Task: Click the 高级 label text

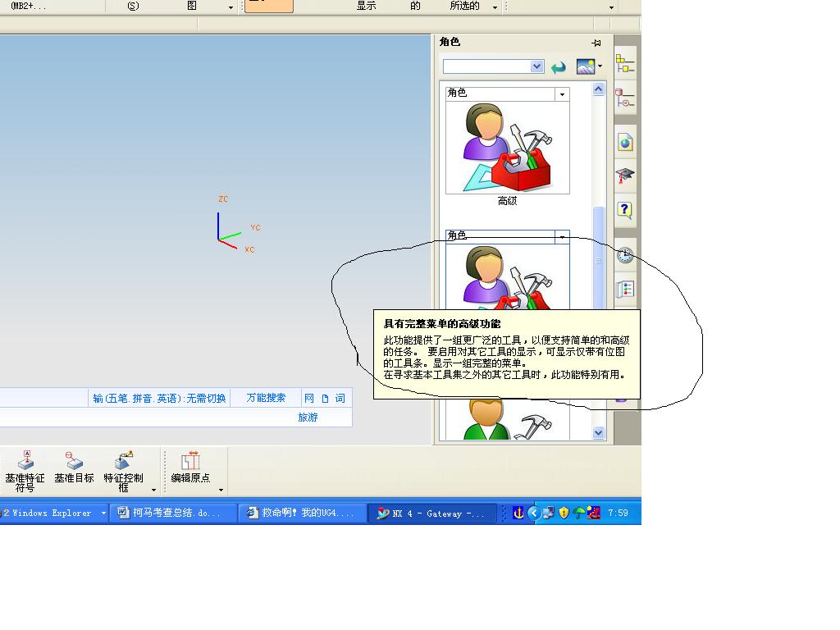Action: (x=507, y=201)
